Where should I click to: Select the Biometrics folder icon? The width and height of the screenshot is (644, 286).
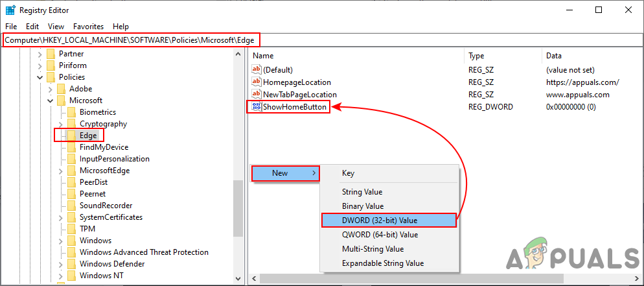[x=72, y=112]
